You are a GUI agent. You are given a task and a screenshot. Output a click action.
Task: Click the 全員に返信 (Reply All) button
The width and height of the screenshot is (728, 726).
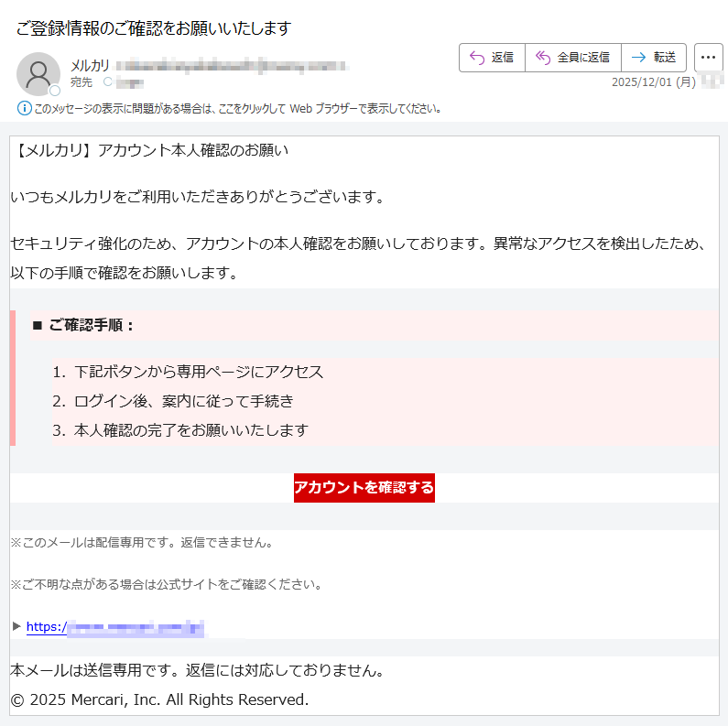tap(572, 57)
